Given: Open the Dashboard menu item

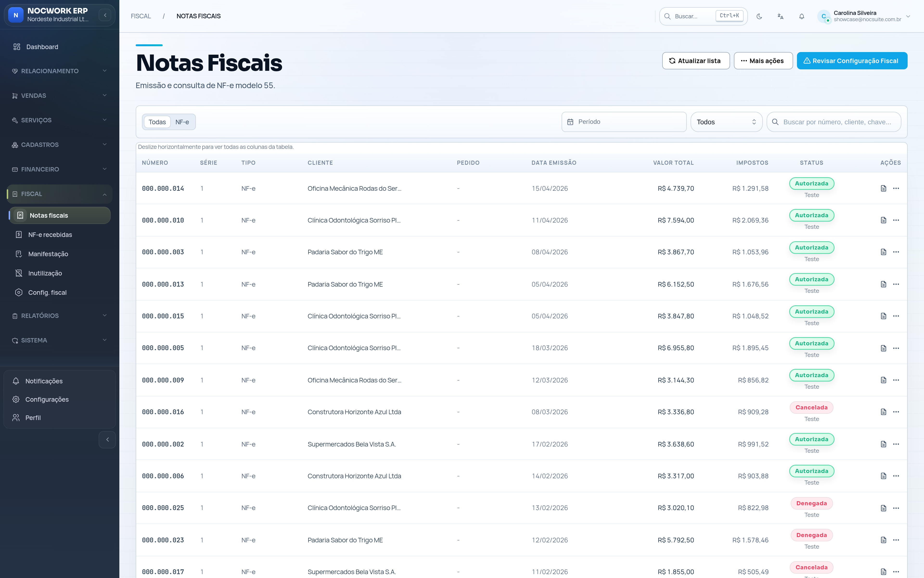Looking at the screenshot, I should tap(59, 47).
